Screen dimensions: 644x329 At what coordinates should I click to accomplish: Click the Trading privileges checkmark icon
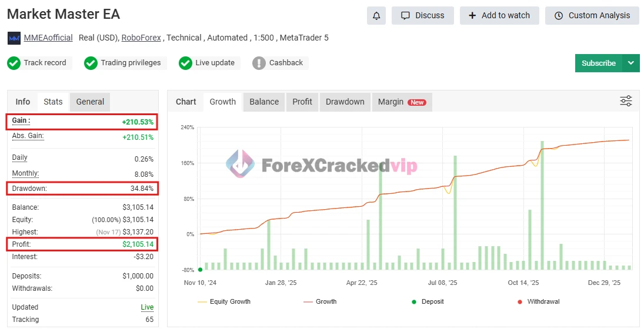click(x=91, y=63)
